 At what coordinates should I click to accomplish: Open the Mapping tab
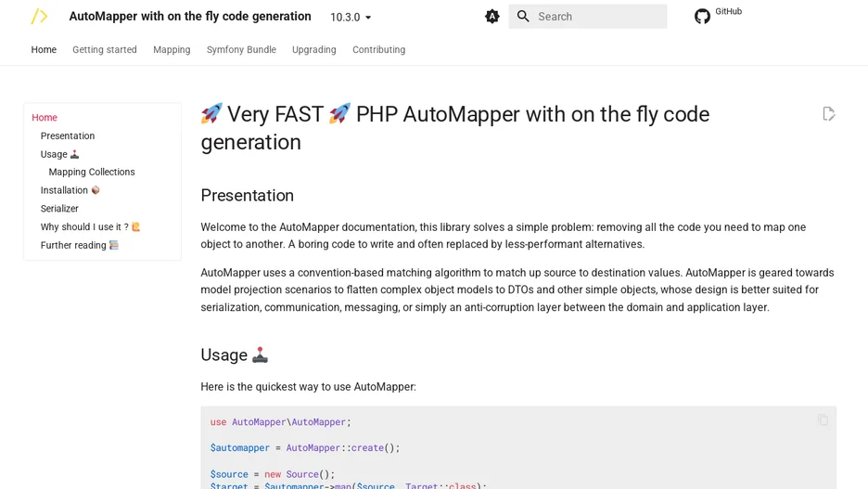[x=172, y=49]
